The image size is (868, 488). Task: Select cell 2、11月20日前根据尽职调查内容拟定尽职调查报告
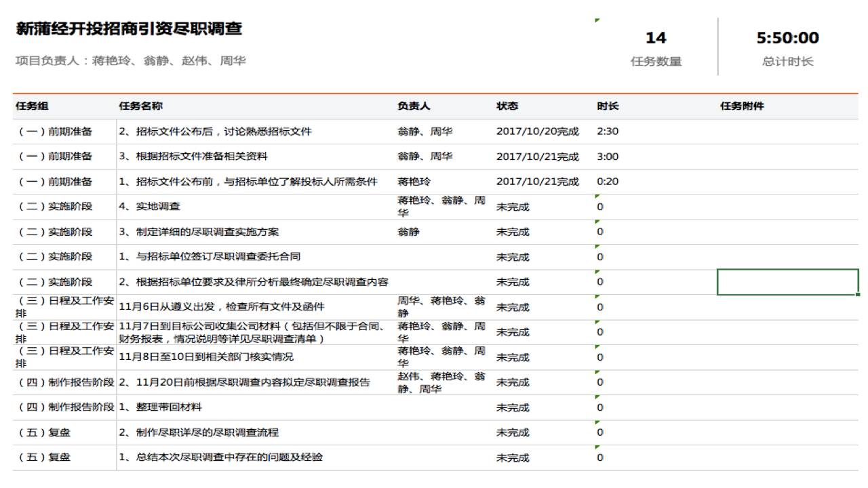244,382
